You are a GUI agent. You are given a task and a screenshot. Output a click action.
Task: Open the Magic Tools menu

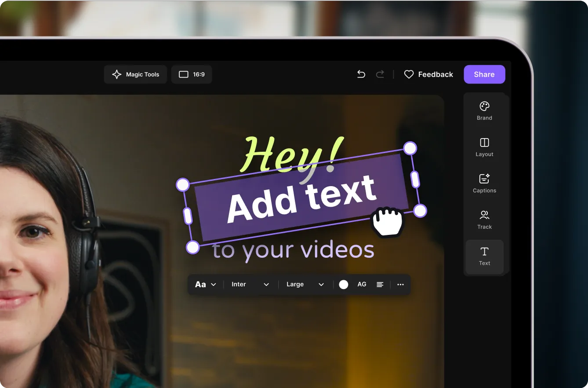point(135,74)
